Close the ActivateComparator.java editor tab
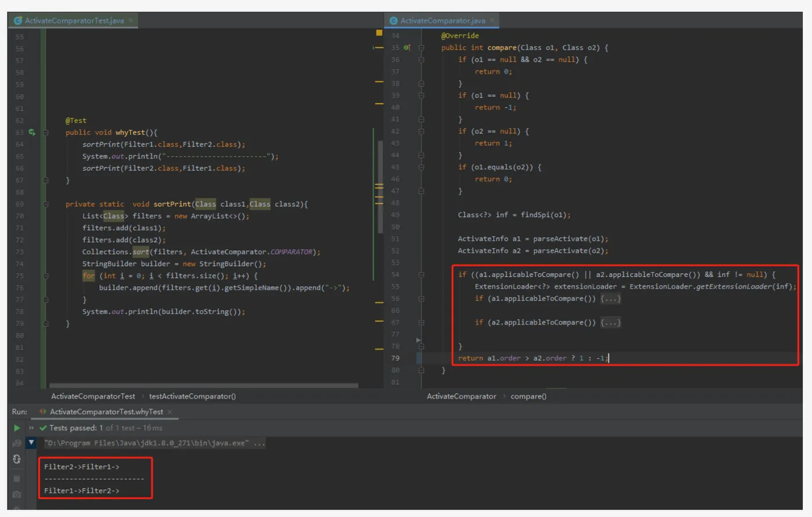 click(492, 20)
